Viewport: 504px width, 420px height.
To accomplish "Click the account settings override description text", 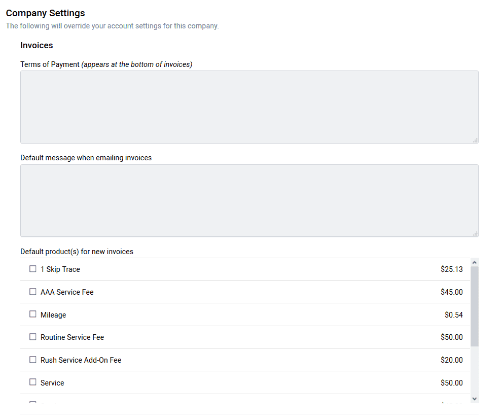I will (112, 26).
